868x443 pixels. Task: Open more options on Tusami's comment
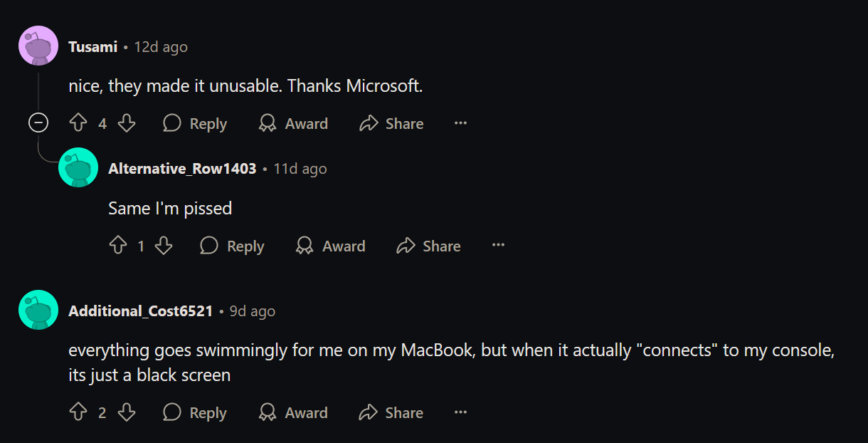pyautogui.click(x=460, y=123)
